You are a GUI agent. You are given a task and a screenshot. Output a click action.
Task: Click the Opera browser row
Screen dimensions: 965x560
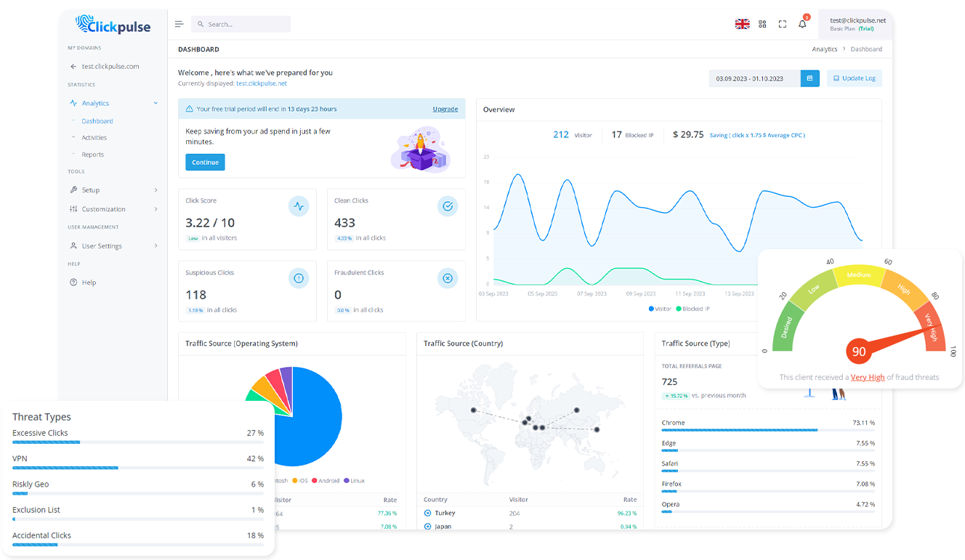768,507
